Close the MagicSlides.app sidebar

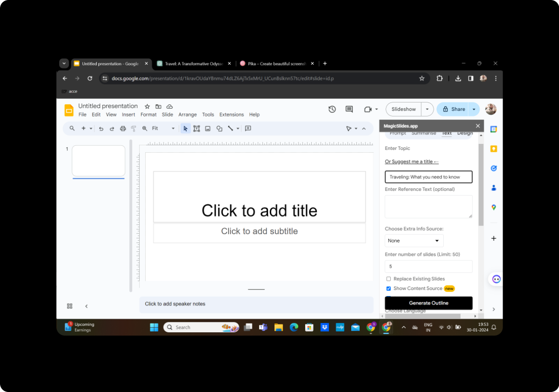click(x=478, y=126)
